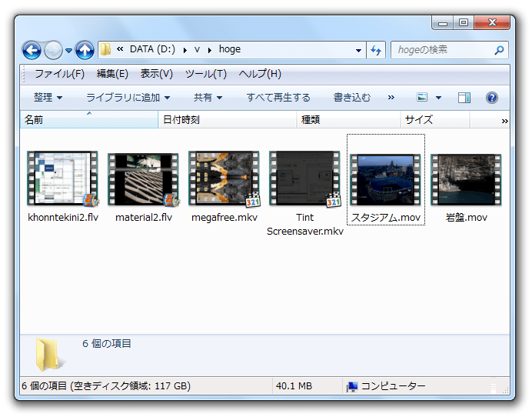Expand the hidden path chevron before DATA (D:)

(x=120, y=49)
